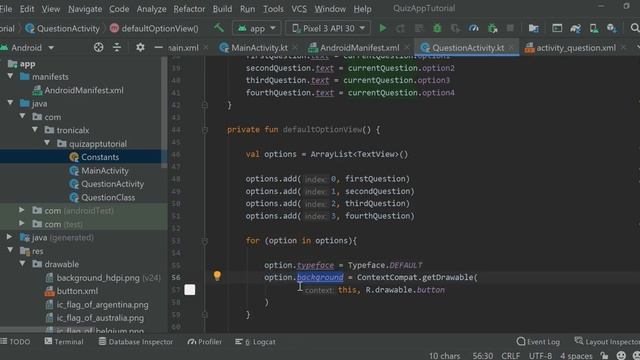This screenshot has width=640, height=360.
Task: Click the yellow lightbulb intention icon
Action: (217, 276)
